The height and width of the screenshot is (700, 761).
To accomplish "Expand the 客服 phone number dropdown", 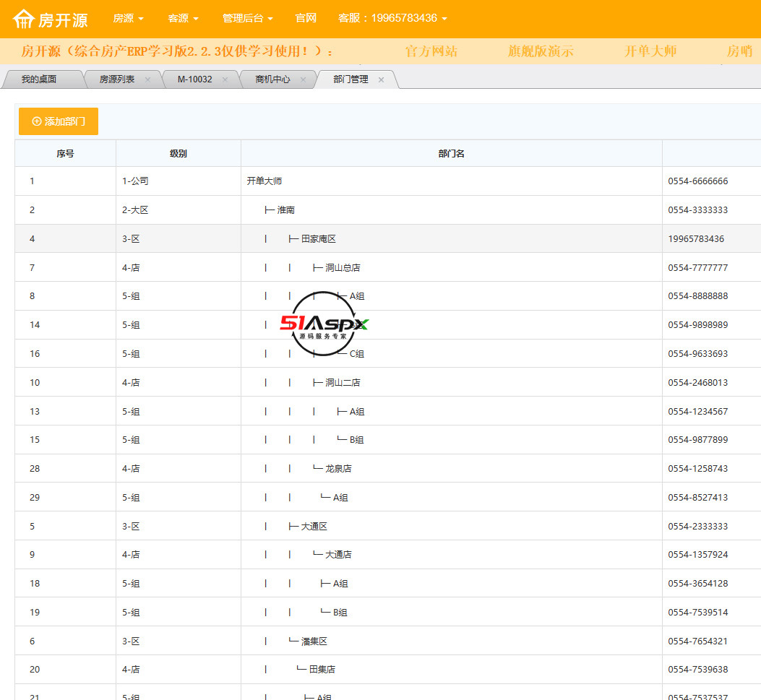I will 392,18.
